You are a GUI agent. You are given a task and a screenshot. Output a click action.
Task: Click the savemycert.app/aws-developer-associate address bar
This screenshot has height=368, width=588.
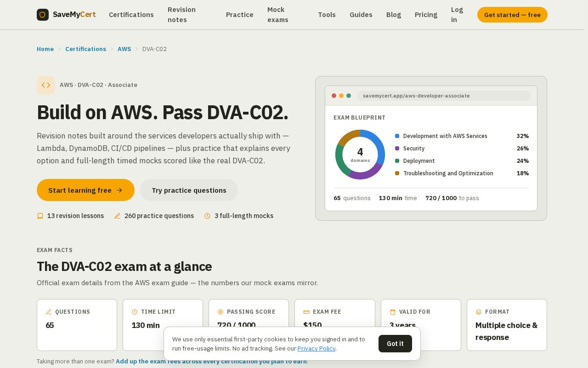pyautogui.click(x=444, y=96)
